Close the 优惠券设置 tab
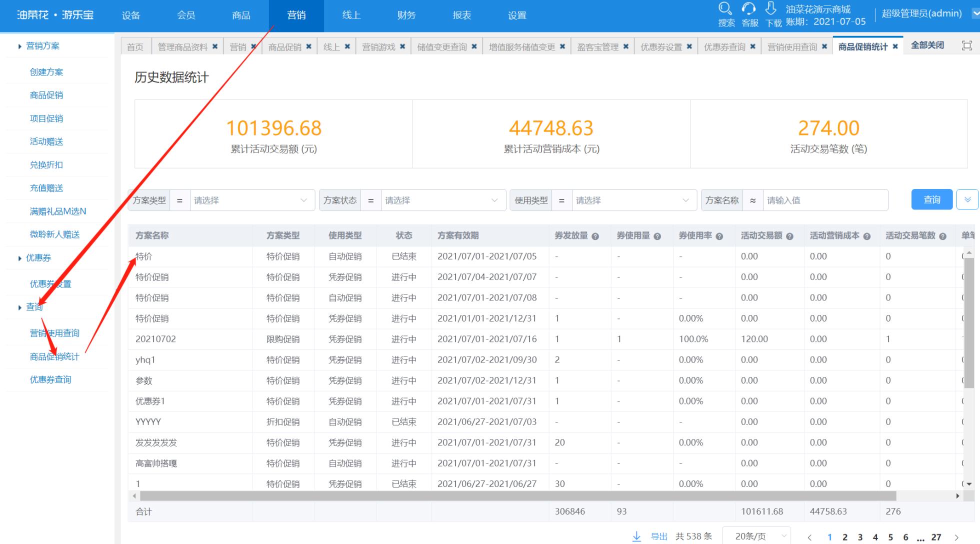The image size is (980, 544). 689,46
